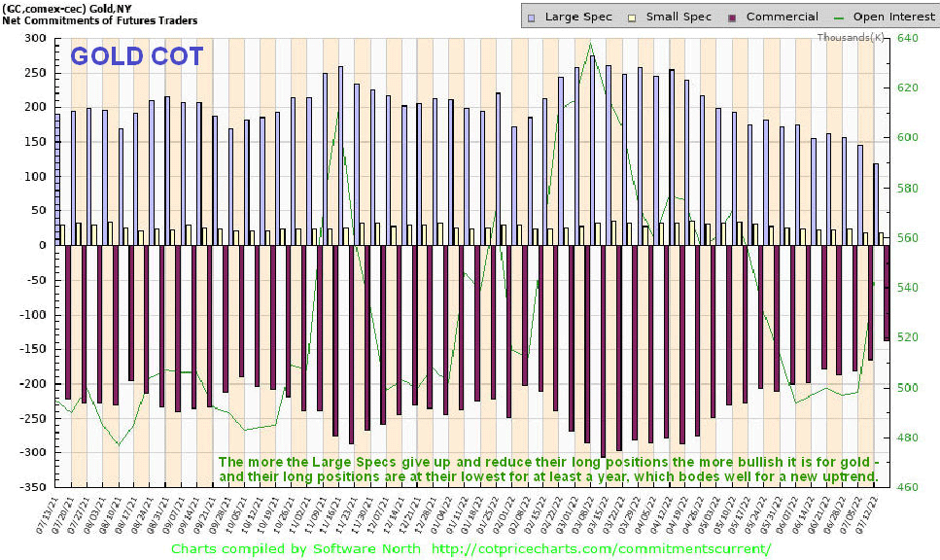Screen dimensions: 940x560
Task: Click the Thousands(K) axis unit label
Action: tap(851, 37)
